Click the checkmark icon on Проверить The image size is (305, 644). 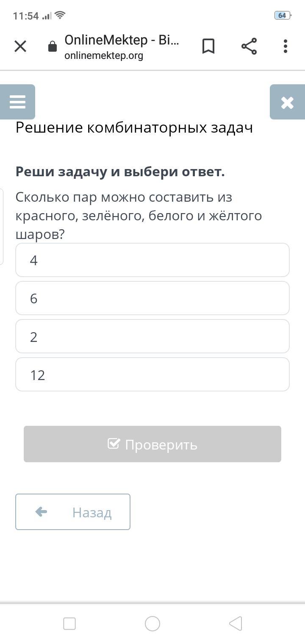coord(114,444)
